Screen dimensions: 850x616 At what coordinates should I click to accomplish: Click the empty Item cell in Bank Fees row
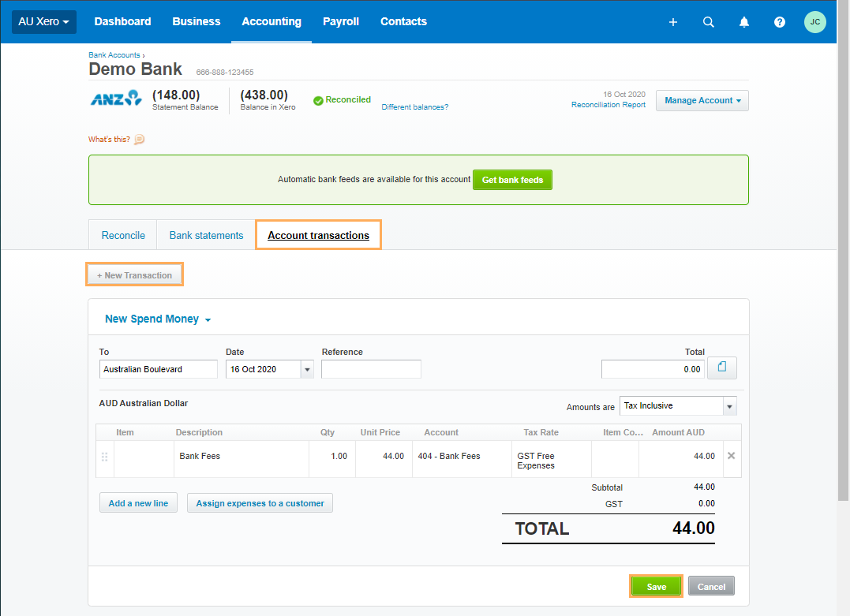click(144, 459)
